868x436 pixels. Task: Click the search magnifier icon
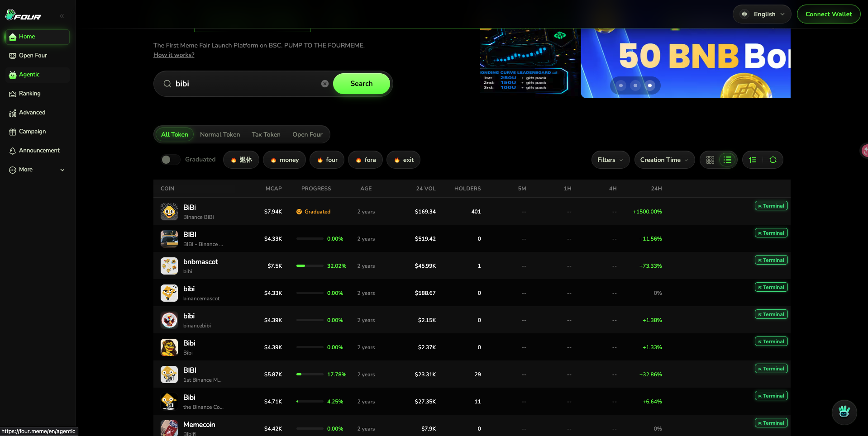[x=167, y=84]
